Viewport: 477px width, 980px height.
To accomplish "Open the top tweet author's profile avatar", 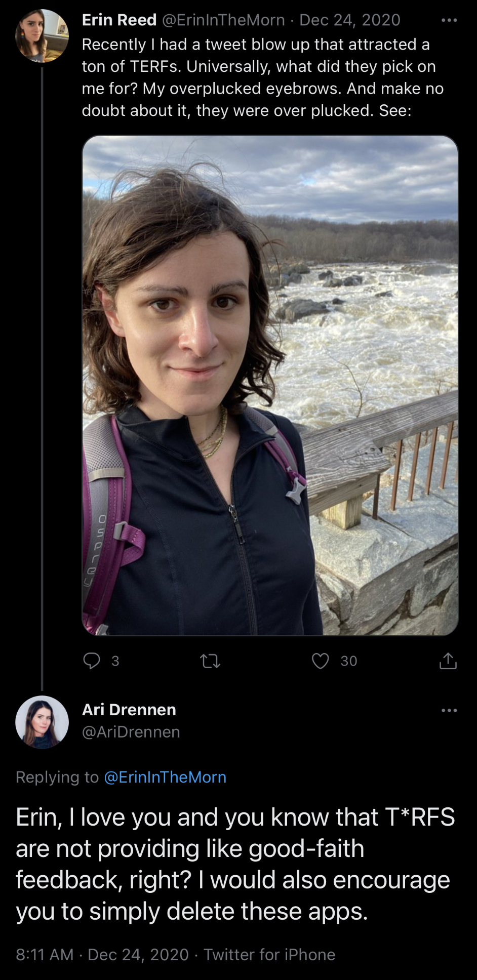I will click(x=42, y=36).
